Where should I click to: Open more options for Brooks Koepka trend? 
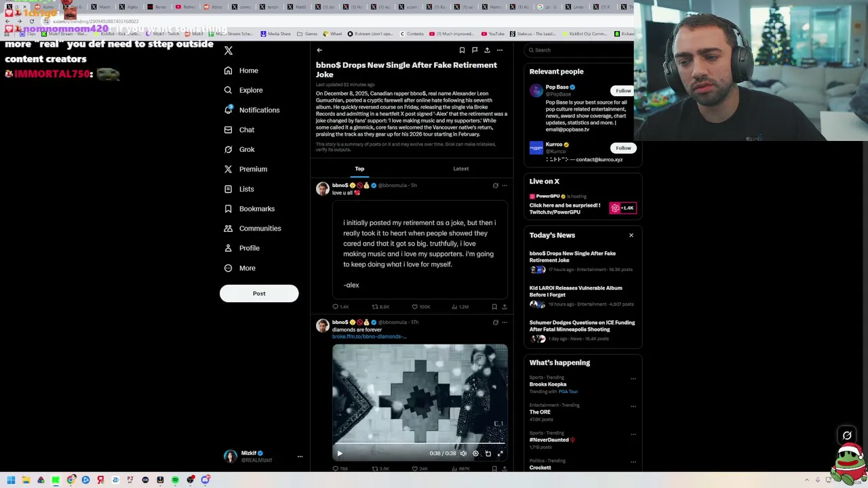coord(633,379)
